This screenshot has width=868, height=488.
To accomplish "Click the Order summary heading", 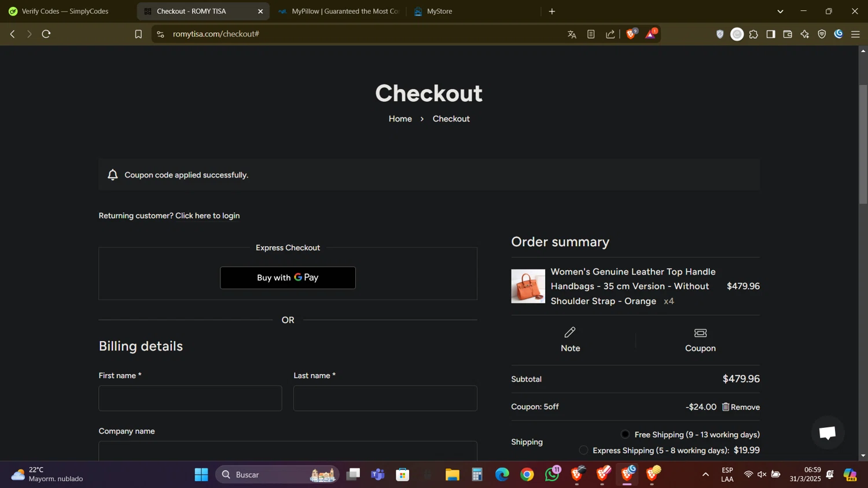I will tap(560, 242).
